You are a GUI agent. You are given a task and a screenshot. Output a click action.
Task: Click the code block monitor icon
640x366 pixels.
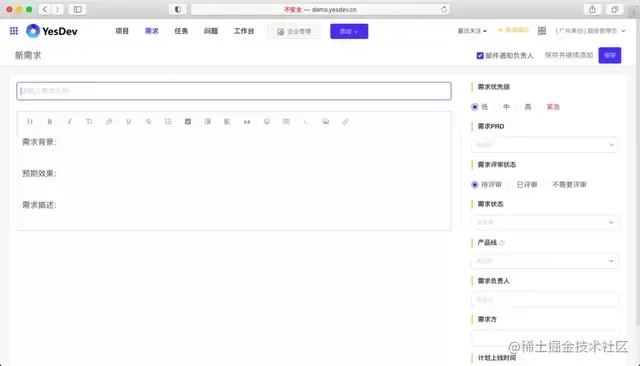267,122
